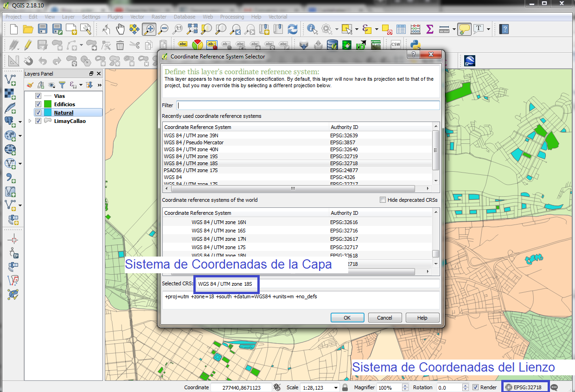The image size is (575, 392).
Task: Confirm the CRS with OK button
Action: tap(347, 318)
